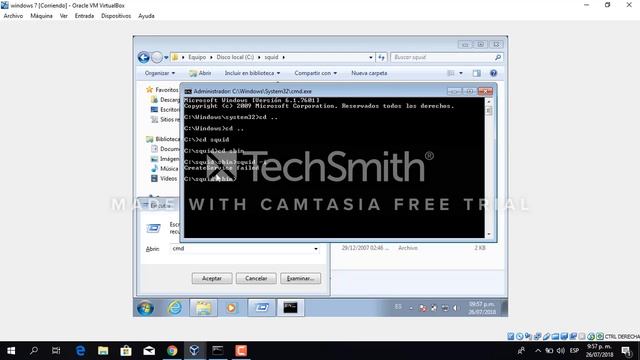Open the Windows 10 Start menu
The width and height of the screenshot is (640, 360).
pos(11,351)
